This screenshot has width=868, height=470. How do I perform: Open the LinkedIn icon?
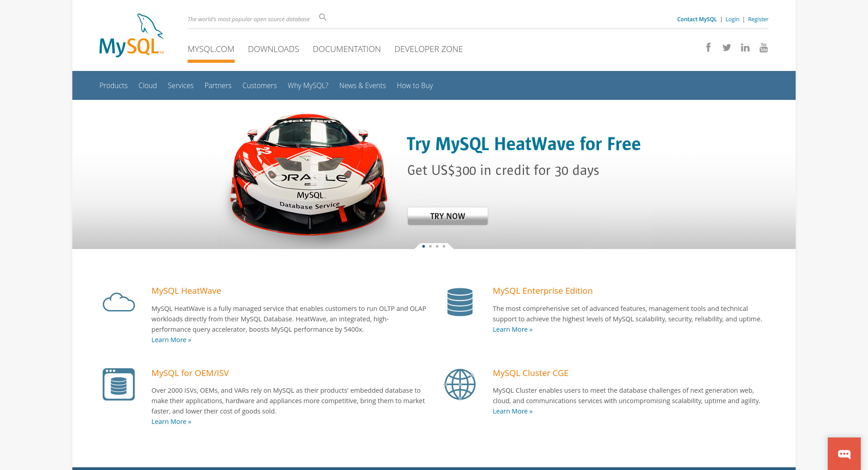point(745,47)
